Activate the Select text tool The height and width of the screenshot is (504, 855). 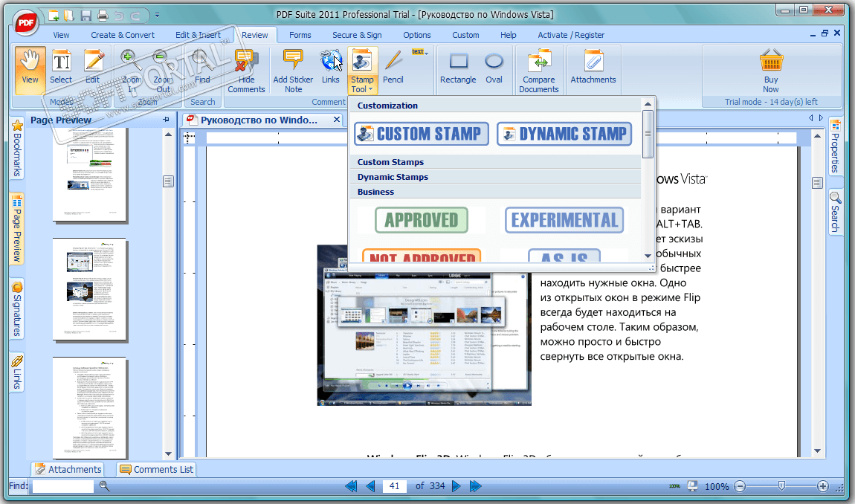click(x=60, y=68)
